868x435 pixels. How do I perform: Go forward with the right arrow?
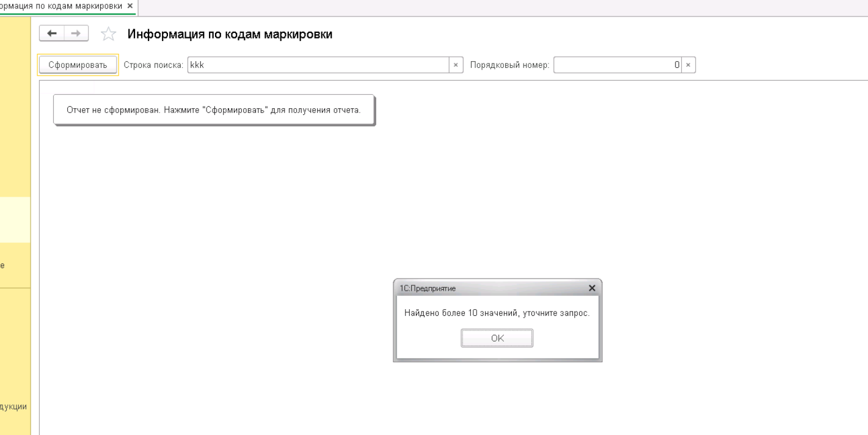coord(75,34)
